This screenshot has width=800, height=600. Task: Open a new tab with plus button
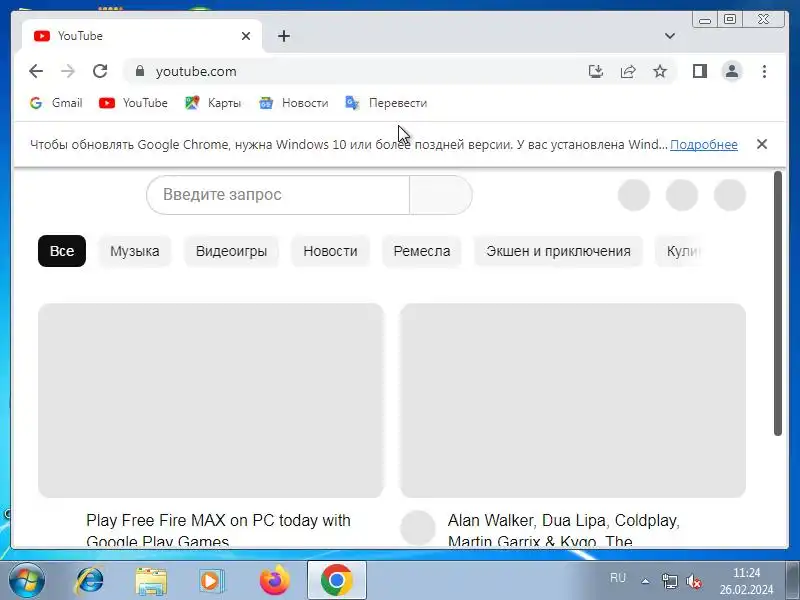tap(284, 36)
